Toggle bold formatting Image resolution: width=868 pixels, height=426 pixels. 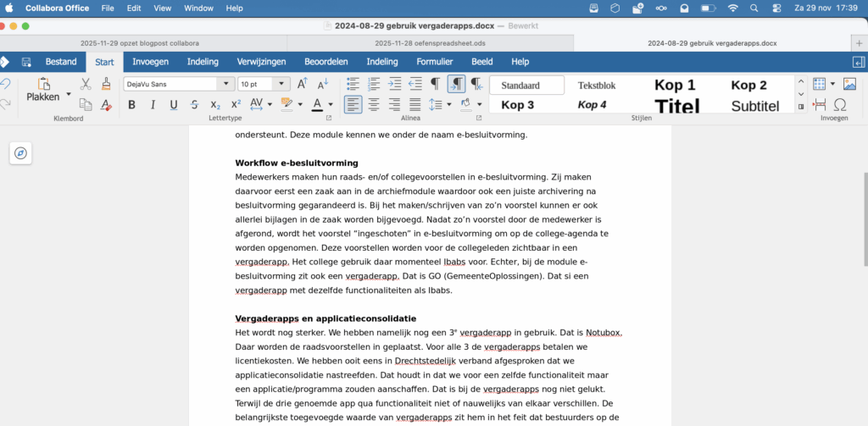click(x=131, y=105)
